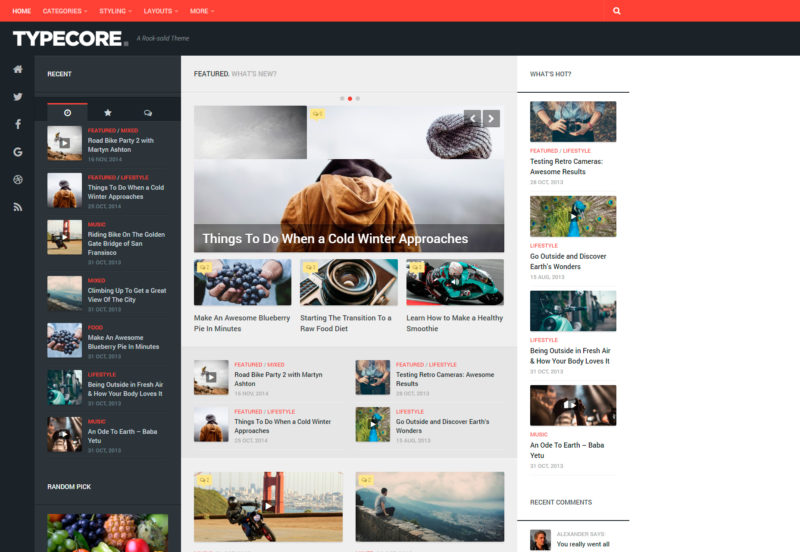The width and height of the screenshot is (800, 552).
Task: Expand the Categories dropdown menu
Action: pos(65,11)
